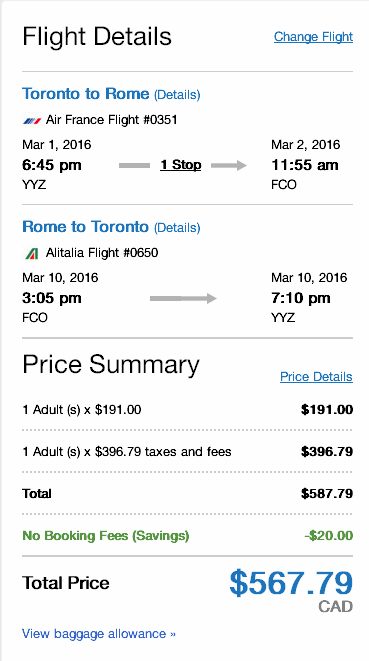The image size is (369, 661).
Task: Click the 7:10 pm arrival time
Action: (301, 298)
